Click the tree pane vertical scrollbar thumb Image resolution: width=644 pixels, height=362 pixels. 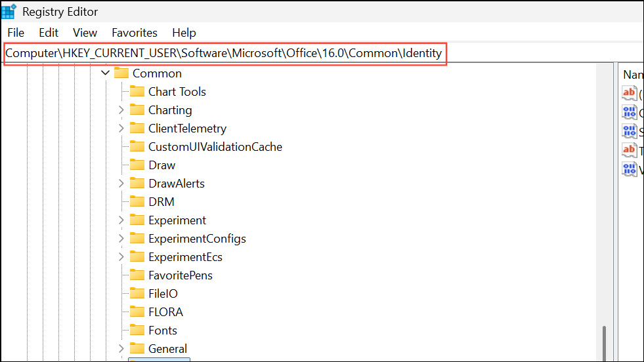(x=604, y=343)
